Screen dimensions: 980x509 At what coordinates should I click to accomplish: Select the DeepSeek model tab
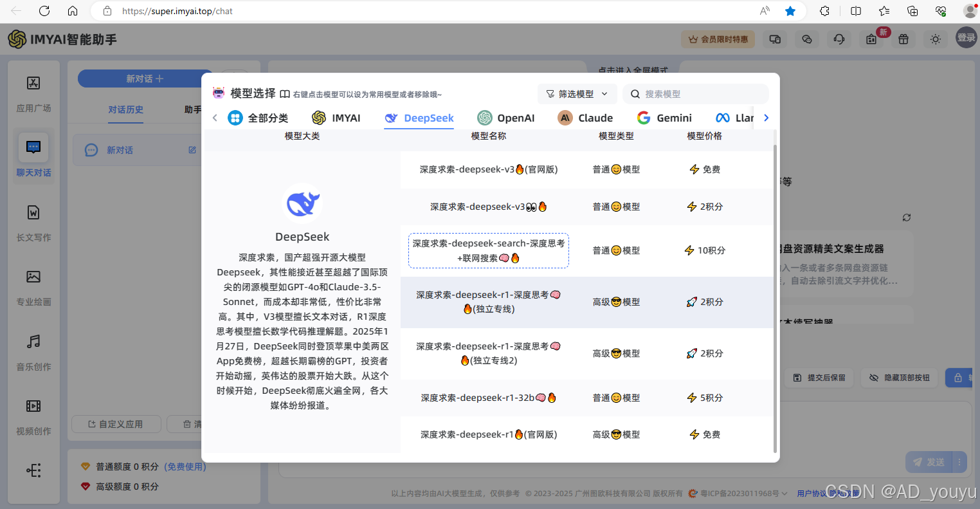click(419, 118)
